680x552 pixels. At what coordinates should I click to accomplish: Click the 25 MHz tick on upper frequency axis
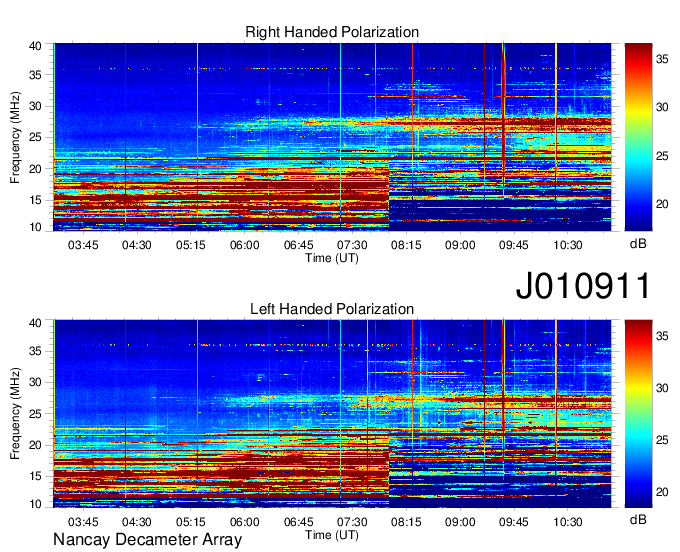click(x=35, y=137)
